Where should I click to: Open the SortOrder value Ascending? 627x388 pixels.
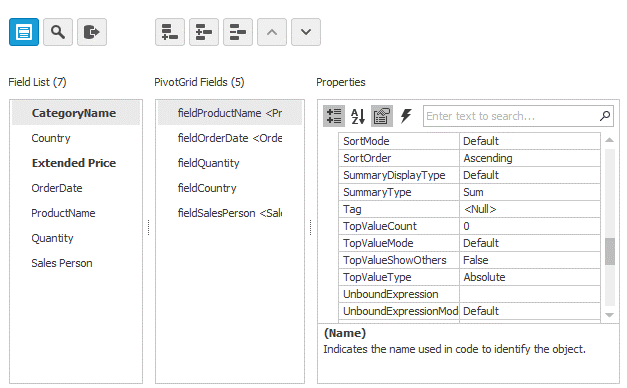tap(530, 158)
